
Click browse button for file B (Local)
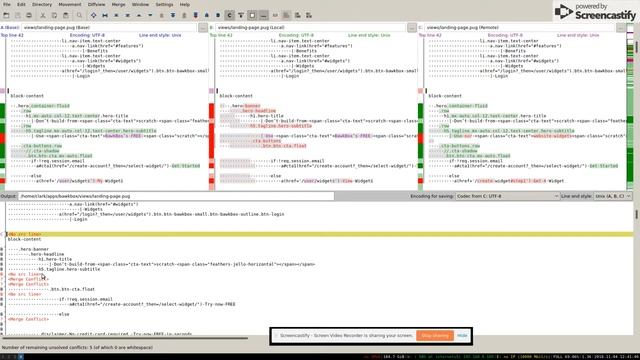[412, 27]
